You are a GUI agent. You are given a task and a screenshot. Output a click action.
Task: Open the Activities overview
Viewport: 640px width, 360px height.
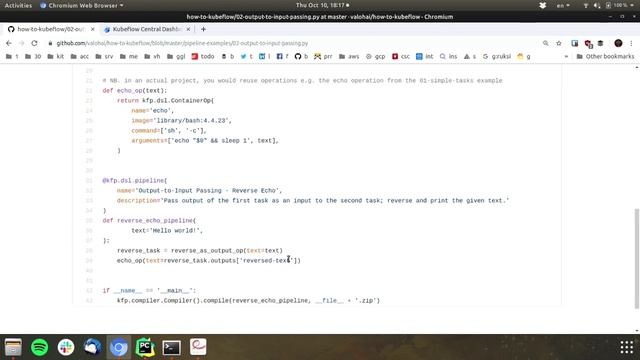pos(18,5)
